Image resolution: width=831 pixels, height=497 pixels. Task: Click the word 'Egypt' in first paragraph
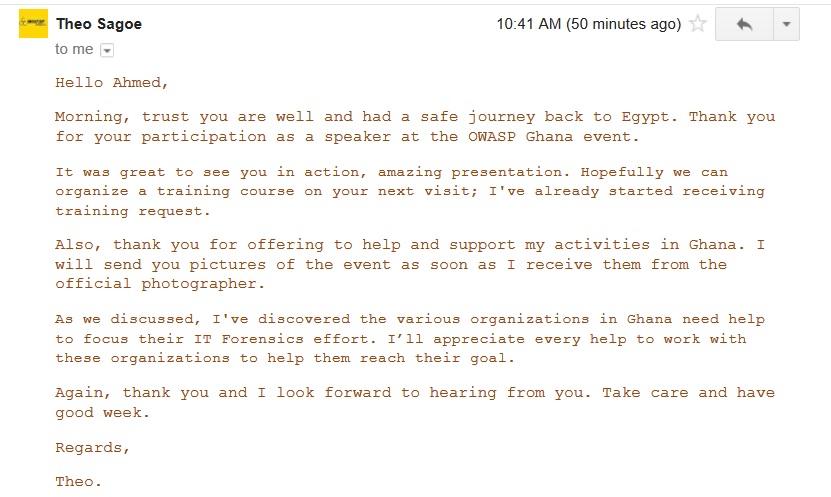[625, 117]
